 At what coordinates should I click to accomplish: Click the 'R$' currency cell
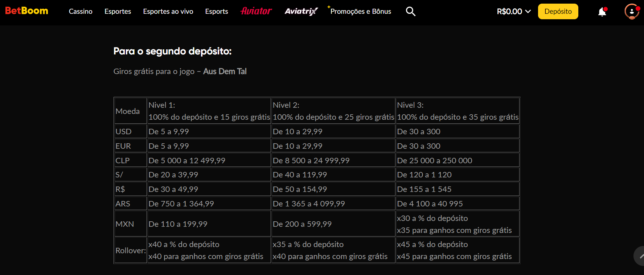[131, 189]
